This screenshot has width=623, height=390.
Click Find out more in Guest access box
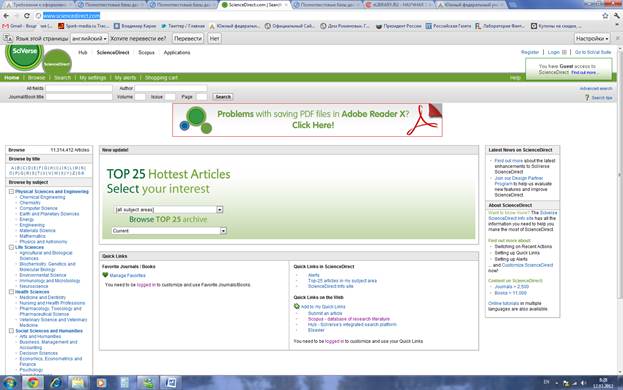583,72
